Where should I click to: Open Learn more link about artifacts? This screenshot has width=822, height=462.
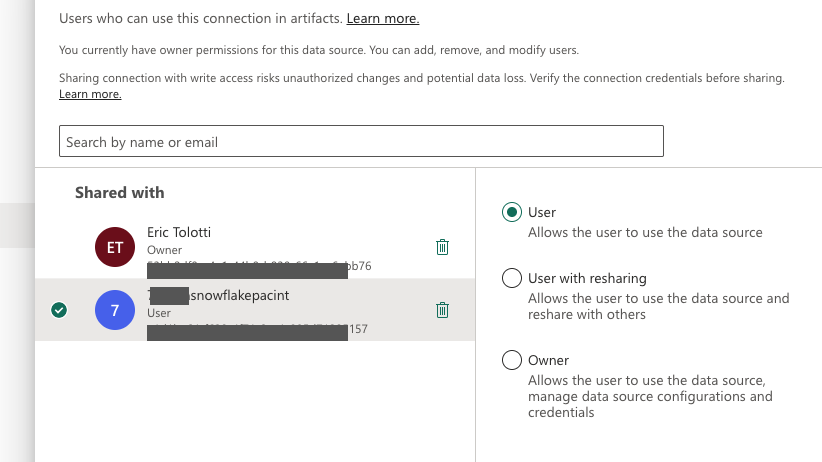pos(383,19)
